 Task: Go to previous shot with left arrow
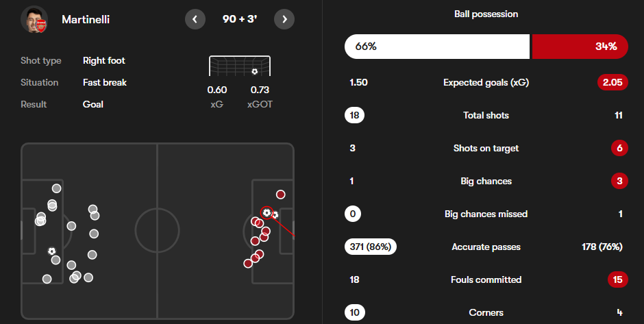[195, 19]
